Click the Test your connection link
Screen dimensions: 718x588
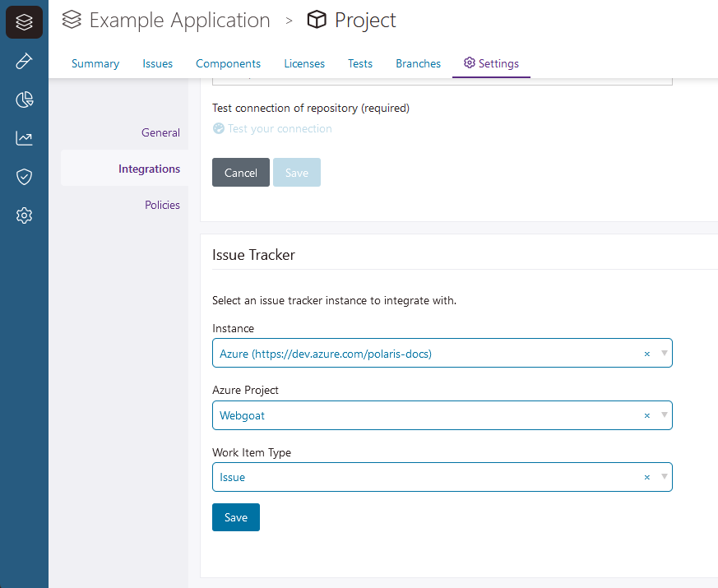[x=280, y=128]
